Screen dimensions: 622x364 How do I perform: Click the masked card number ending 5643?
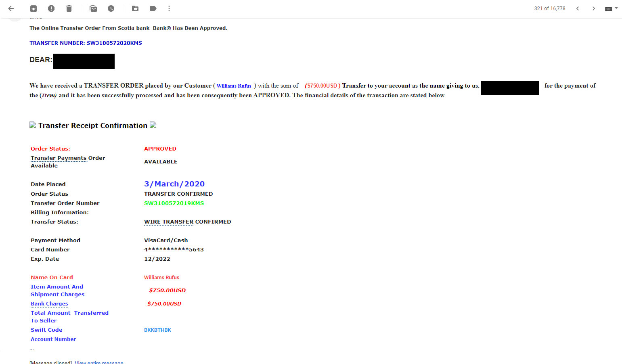tap(174, 249)
